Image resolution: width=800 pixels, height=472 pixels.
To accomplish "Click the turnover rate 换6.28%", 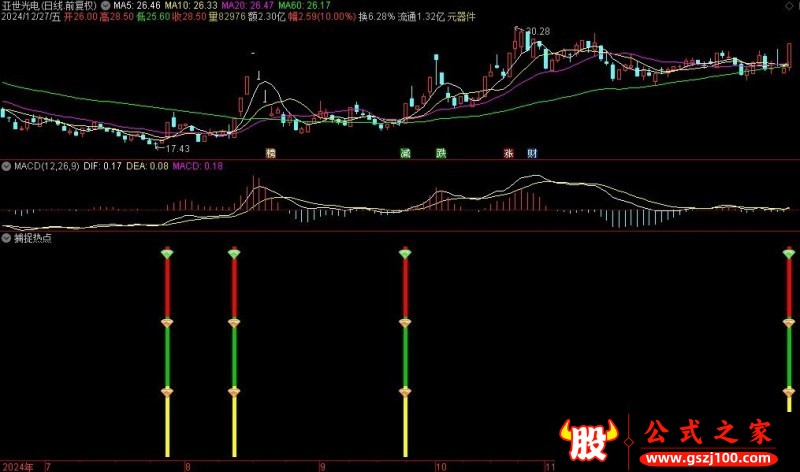I will pyautogui.click(x=377, y=17).
